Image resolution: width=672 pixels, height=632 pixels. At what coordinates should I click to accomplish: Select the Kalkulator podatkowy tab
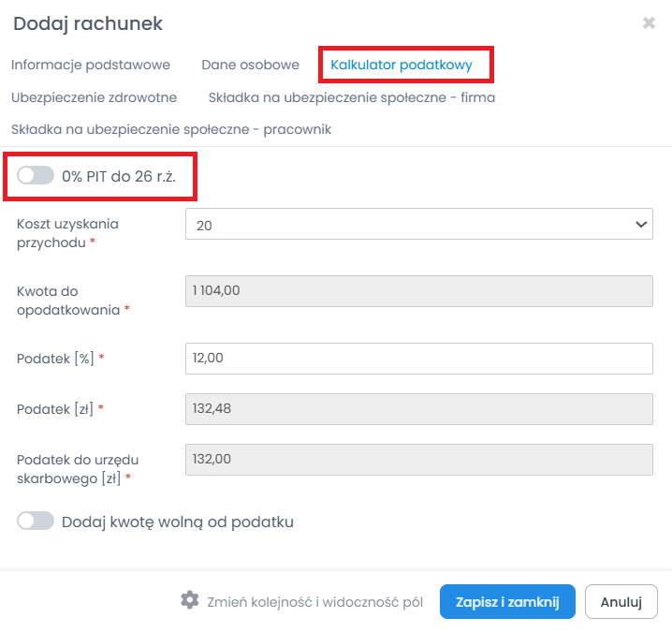pyautogui.click(x=402, y=66)
